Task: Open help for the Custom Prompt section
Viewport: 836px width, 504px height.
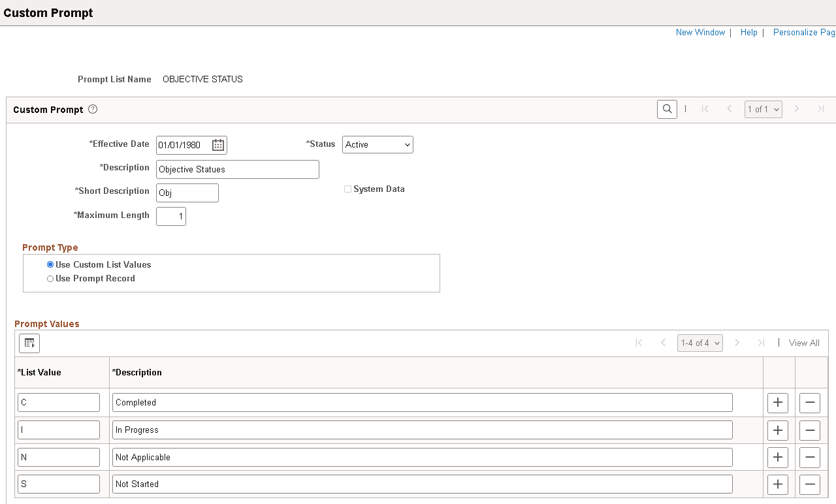Action: [93, 109]
